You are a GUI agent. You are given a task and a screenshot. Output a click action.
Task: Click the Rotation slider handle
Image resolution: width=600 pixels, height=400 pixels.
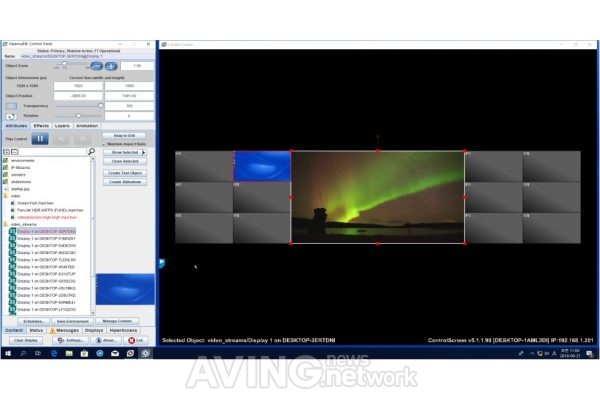coord(79,116)
